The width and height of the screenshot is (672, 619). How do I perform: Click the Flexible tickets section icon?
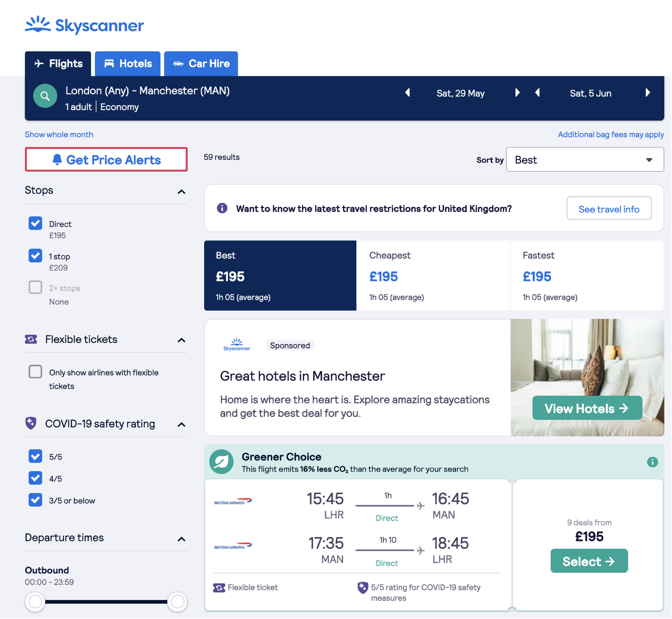(x=31, y=339)
